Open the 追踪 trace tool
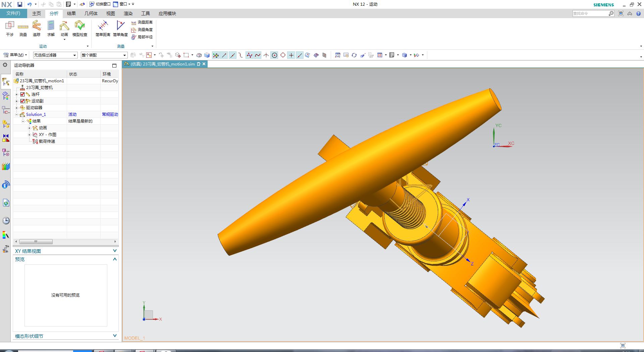This screenshot has width=644, height=352. pyautogui.click(x=37, y=29)
